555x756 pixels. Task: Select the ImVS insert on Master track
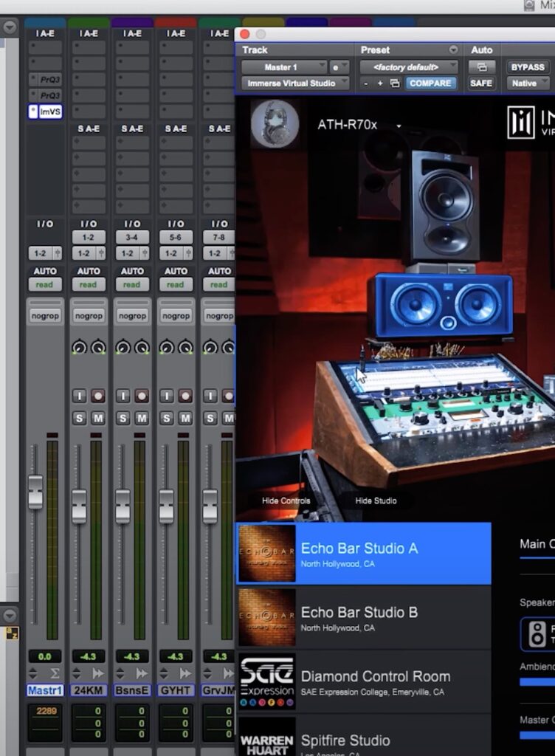coord(49,111)
